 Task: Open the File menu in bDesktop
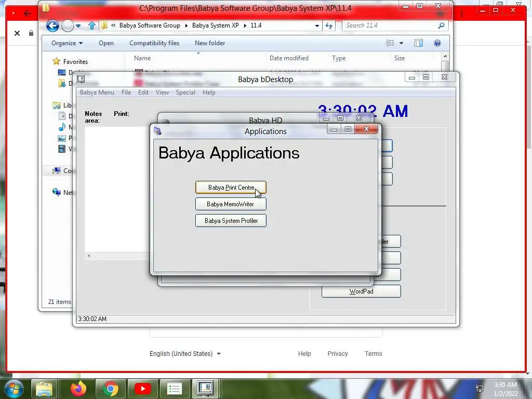126,92
